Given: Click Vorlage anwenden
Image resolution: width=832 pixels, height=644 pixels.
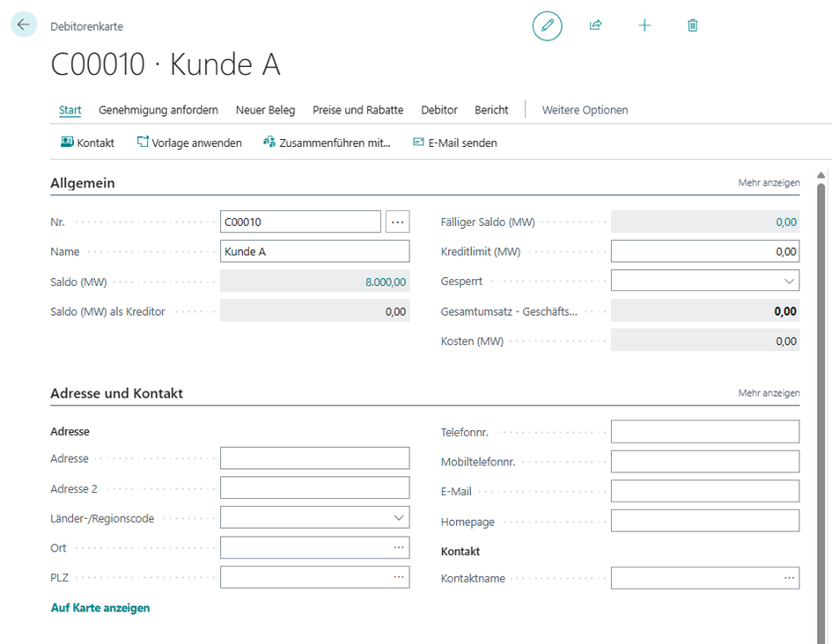Looking at the screenshot, I should 189,143.
